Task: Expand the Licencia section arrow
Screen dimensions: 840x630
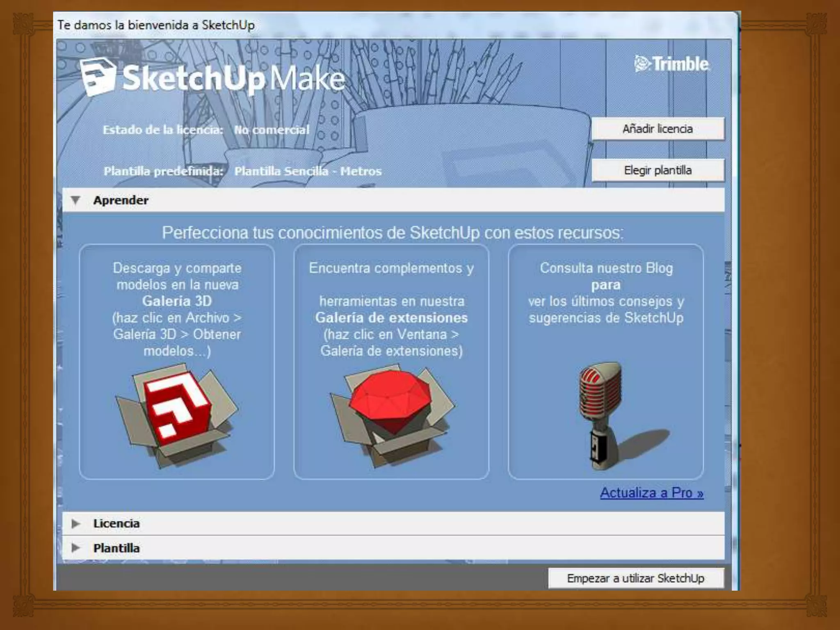Action: (x=75, y=523)
